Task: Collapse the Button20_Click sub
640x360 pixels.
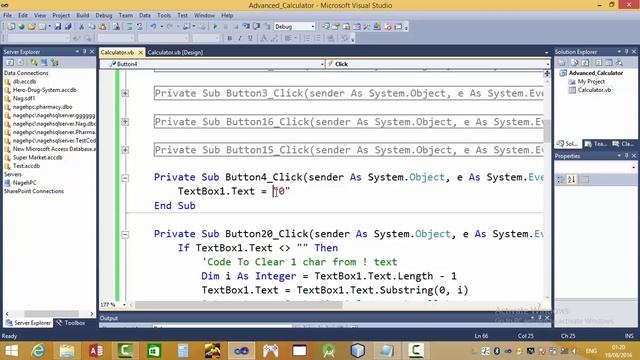Action: click(125, 235)
